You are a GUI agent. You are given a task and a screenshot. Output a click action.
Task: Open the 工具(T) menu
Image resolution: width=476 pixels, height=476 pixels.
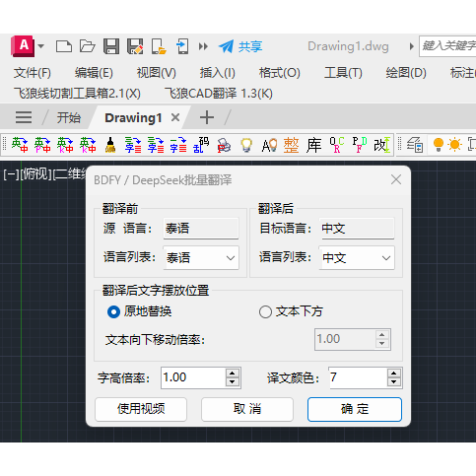click(343, 73)
